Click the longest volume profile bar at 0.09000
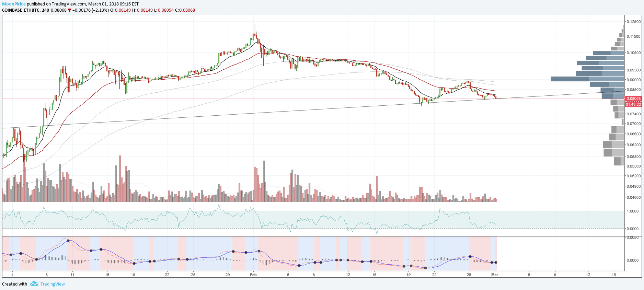 pyautogui.click(x=587, y=79)
